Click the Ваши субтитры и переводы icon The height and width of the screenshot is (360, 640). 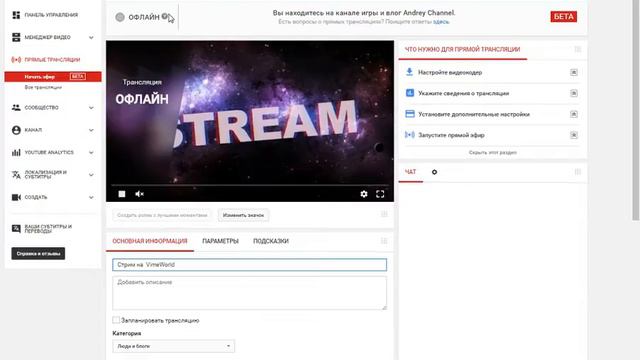tap(16, 229)
